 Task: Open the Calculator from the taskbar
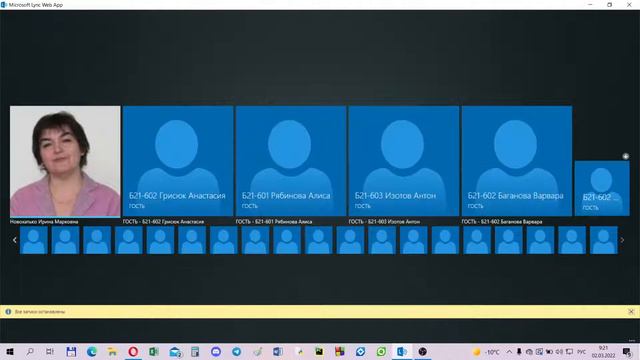pos(195,351)
